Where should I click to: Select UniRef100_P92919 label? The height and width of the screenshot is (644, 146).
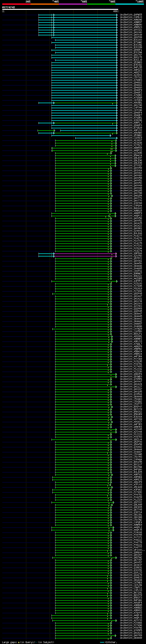[131, 289]
